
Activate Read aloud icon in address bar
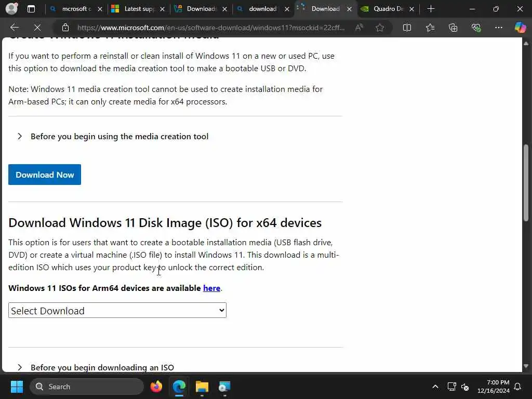tap(359, 28)
